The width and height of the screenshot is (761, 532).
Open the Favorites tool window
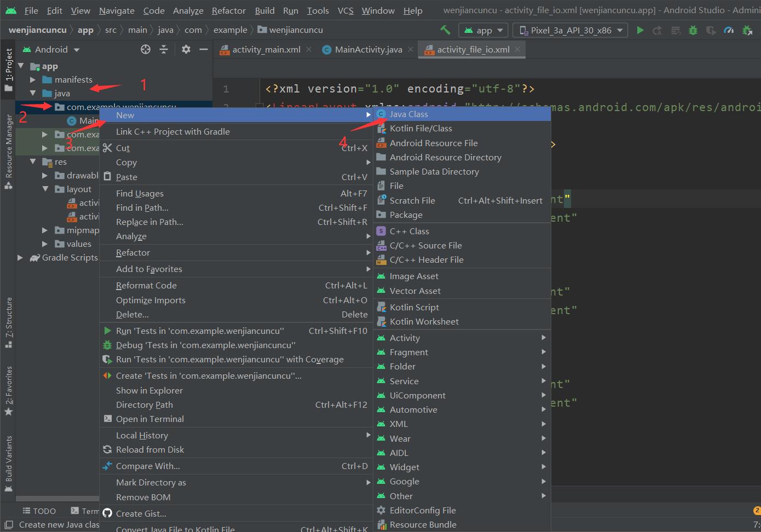8,391
